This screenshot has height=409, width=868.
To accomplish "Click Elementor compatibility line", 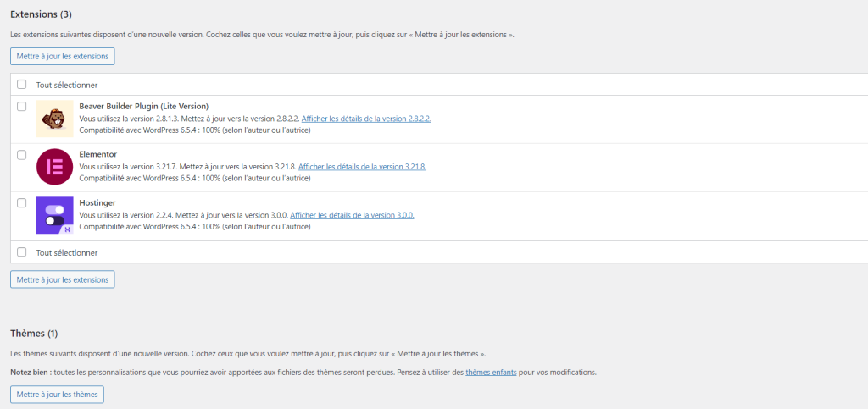I will tap(195, 179).
